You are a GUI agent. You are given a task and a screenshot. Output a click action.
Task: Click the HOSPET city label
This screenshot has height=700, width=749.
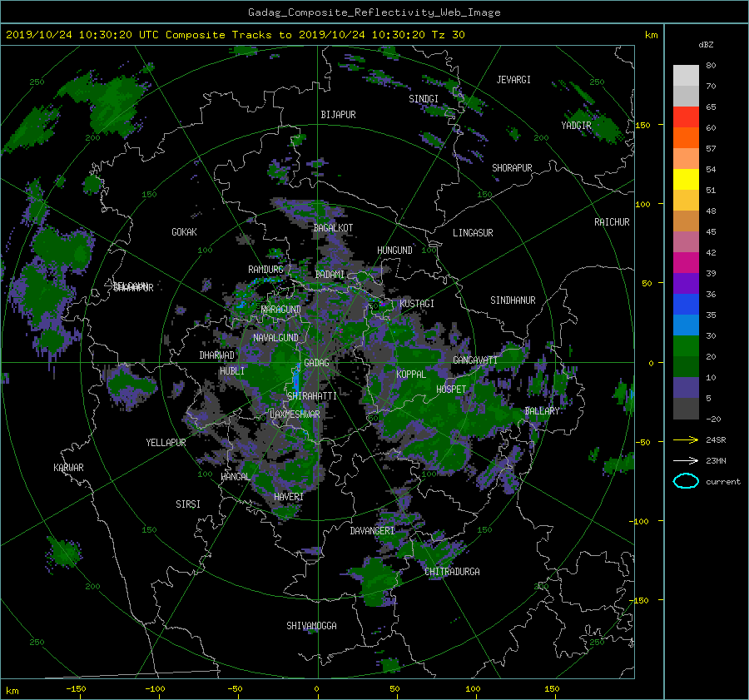(x=451, y=390)
